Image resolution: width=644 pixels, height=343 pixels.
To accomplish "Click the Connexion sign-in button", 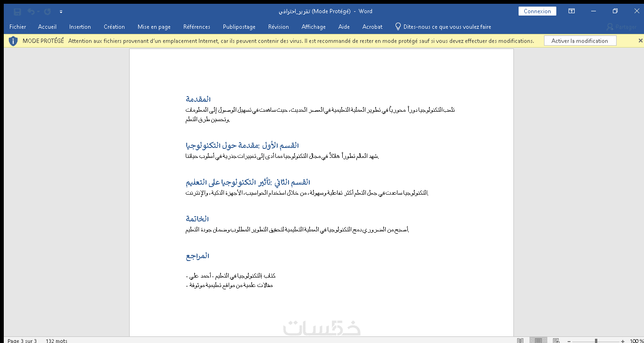I will [x=537, y=11].
